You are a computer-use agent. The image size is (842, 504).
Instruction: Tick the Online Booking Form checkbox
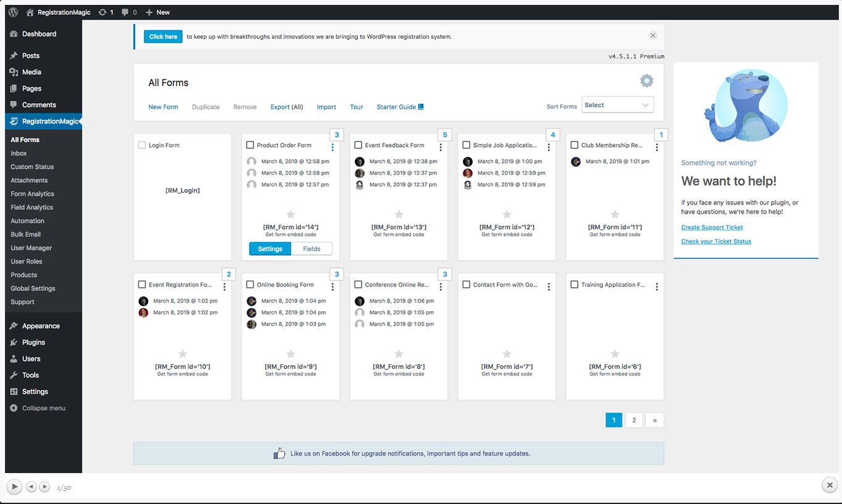pyautogui.click(x=250, y=285)
